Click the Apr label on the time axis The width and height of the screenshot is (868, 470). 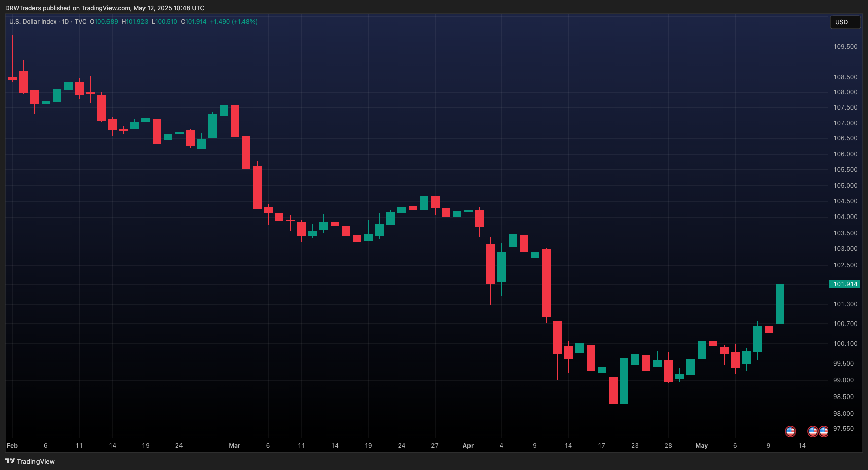(x=468, y=446)
